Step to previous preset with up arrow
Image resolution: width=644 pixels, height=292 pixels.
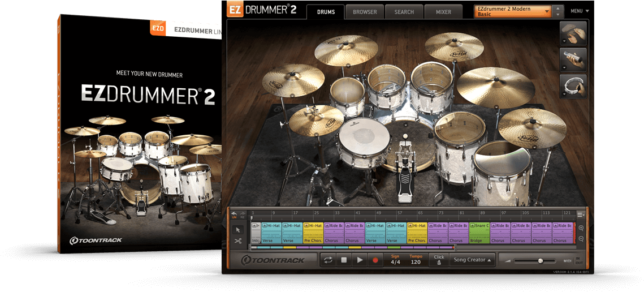557,8
